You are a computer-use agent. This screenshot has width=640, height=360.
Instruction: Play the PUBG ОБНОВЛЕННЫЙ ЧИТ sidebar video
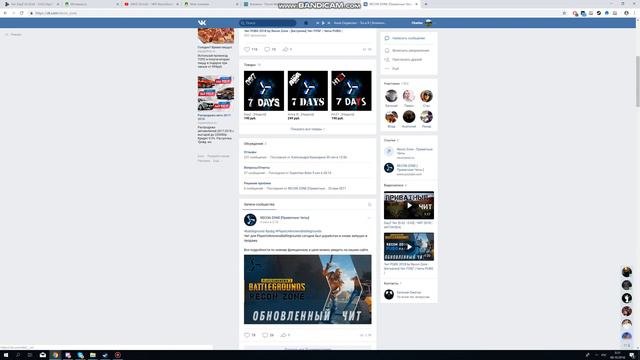pyautogui.click(x=409, y=247)
